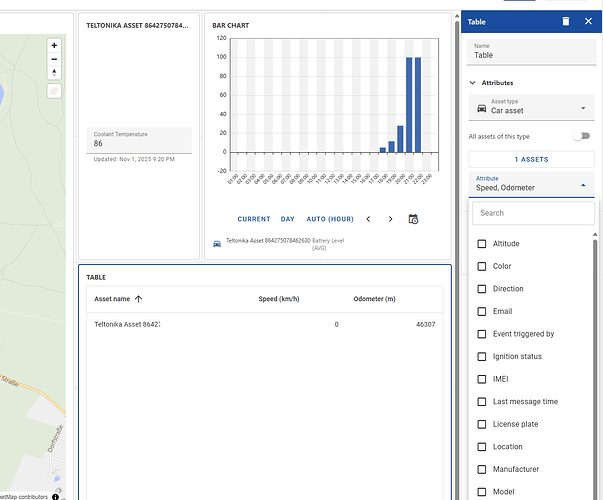
Task: Open the bar chart date-time picker icon
Action: (x=413, y=218)
